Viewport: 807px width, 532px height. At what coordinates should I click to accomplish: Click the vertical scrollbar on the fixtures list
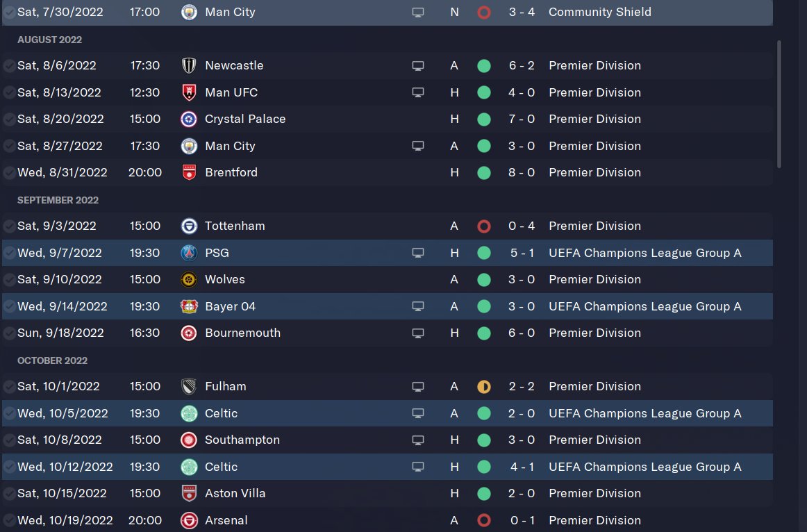click(x=779, y=104)
